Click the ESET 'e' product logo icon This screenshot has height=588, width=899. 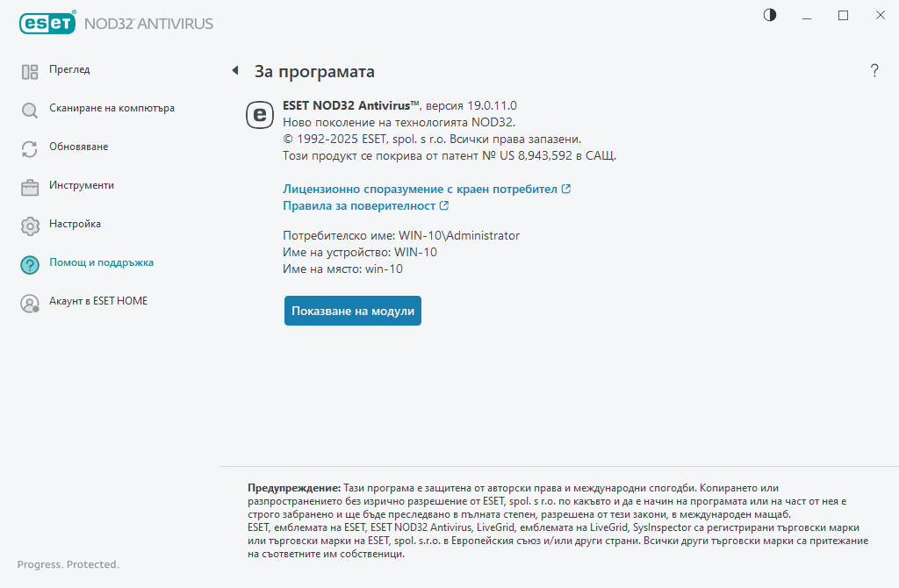click(x=260, y=115)
